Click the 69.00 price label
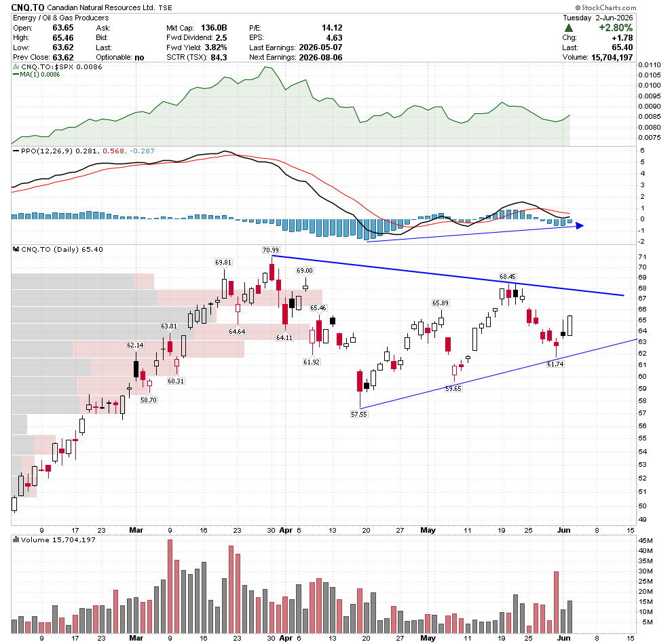 coord(305,271)
